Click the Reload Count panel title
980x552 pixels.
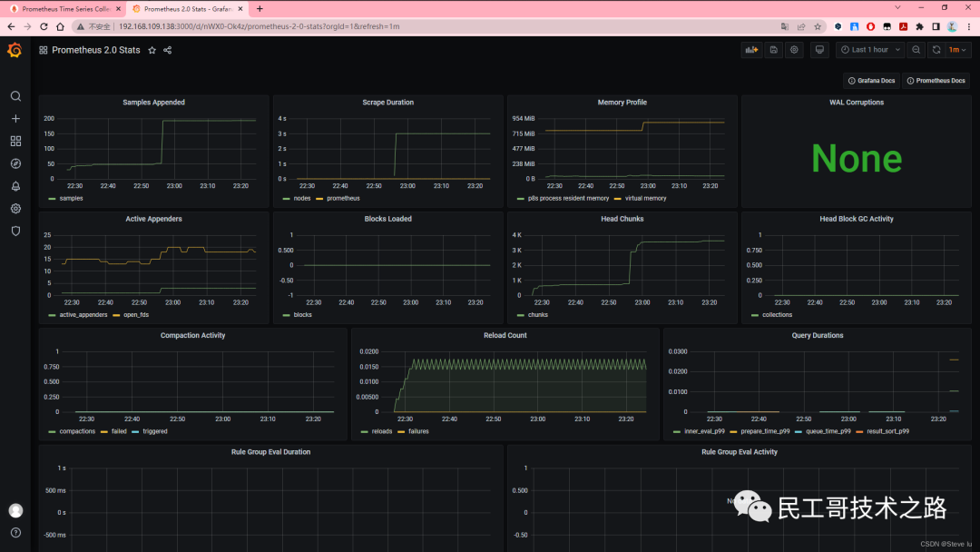[505, 336]
